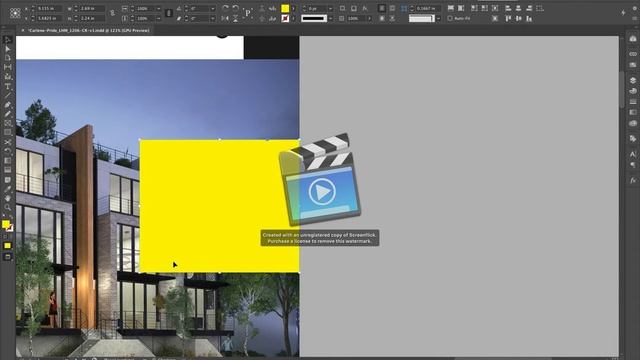The height and width of the screenshot is (360, 640).
Task: Select the Rectangle tool
Action: coord(7,133)
